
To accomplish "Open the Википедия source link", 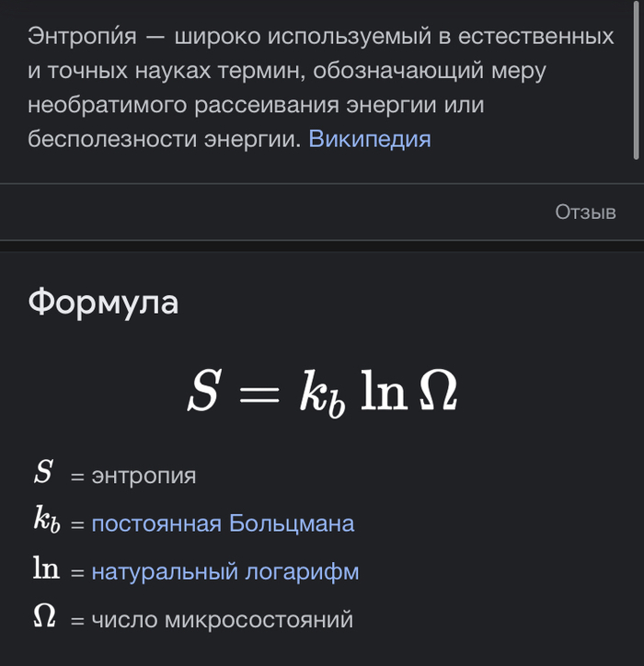I will [x=369, y=139].
